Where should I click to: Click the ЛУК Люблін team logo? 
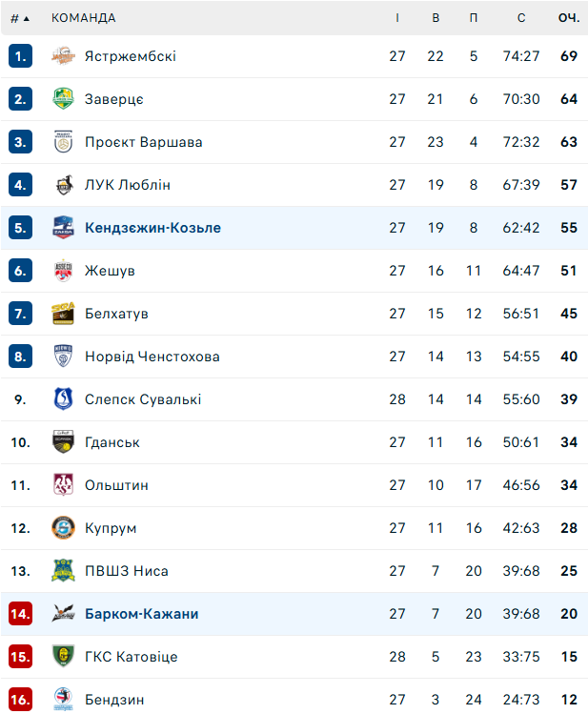point(62,185)
